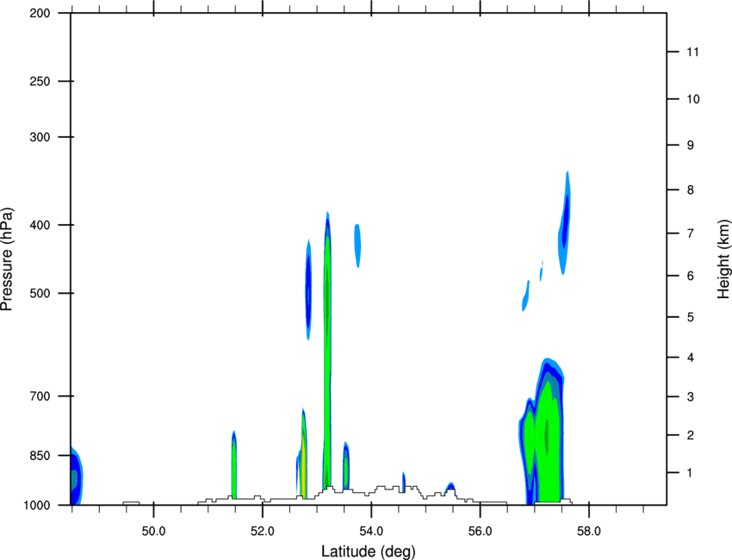
Task: Click the light-blue patch near 56.8 latitude at 500 hPa
Action: pyautogui.click(x=525, y=296)
